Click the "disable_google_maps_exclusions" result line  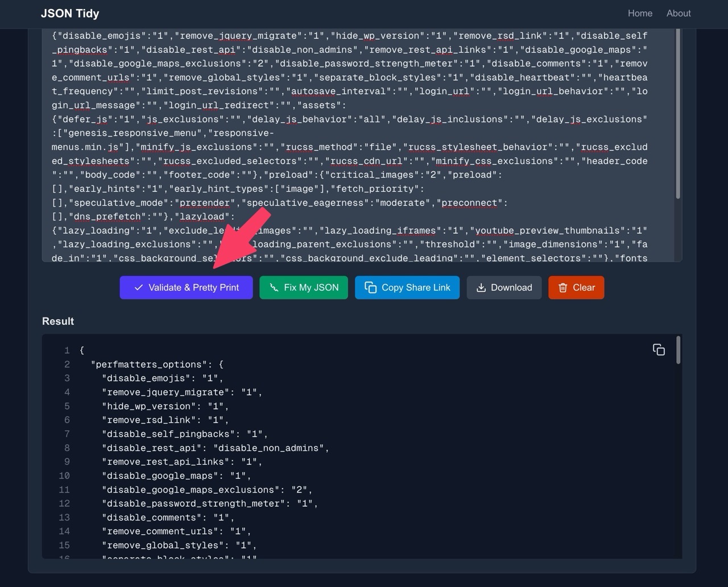(x=207, y=490)
